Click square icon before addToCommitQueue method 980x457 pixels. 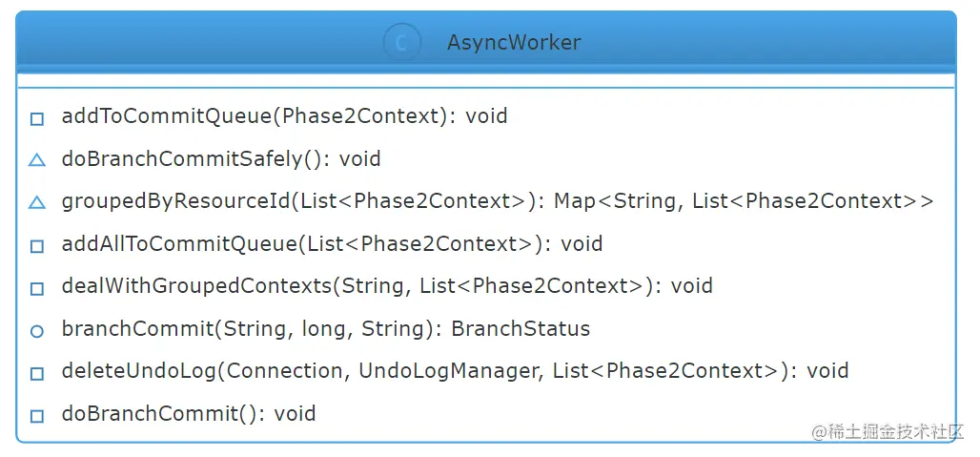37,119
